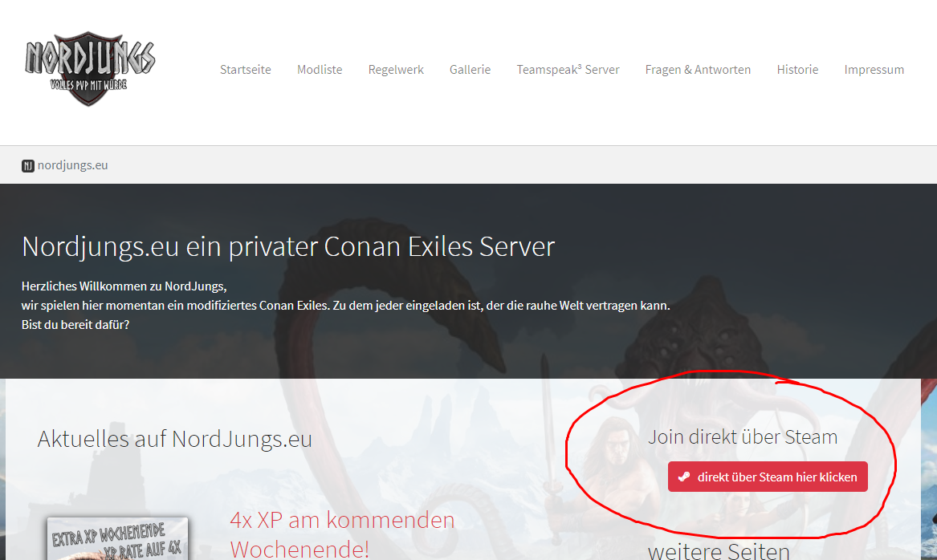The width and height of the screenshot is (937, 560).
Task: Click the Nordjungs shield logo
Action: point(89,71)
